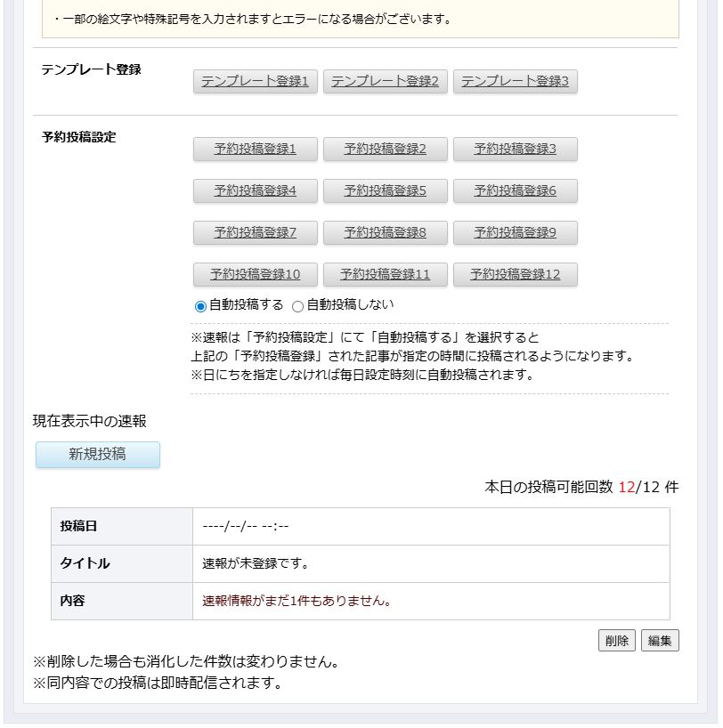
Task: Click the 予約投稿設定 label
Action: click(x=79, y=137)
